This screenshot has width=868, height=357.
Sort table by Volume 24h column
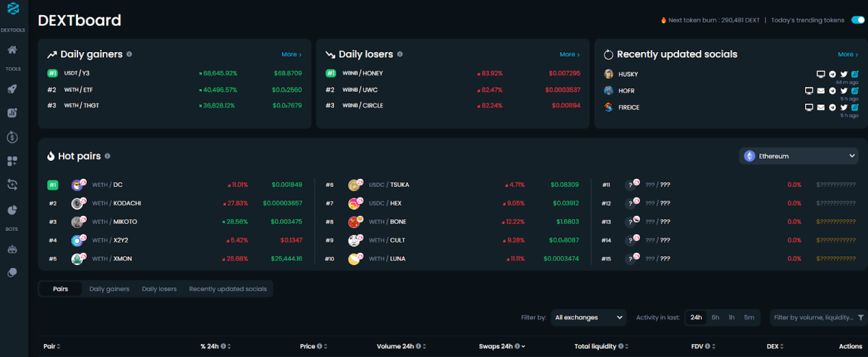(x=400, y=346)
